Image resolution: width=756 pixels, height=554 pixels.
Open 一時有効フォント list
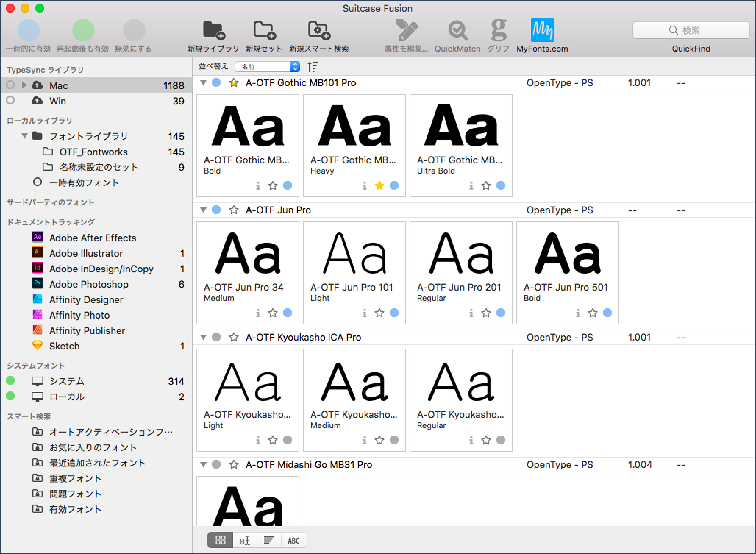click(x=96, y=182)
